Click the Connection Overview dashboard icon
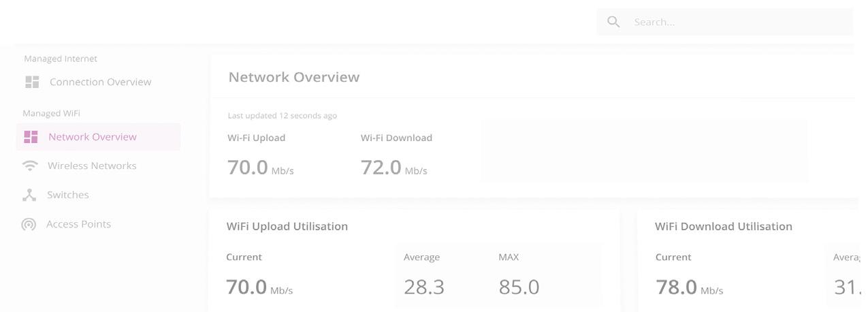The width and height of the screenshot is (868, 312). pyautogui.click(x=32, y=82)
